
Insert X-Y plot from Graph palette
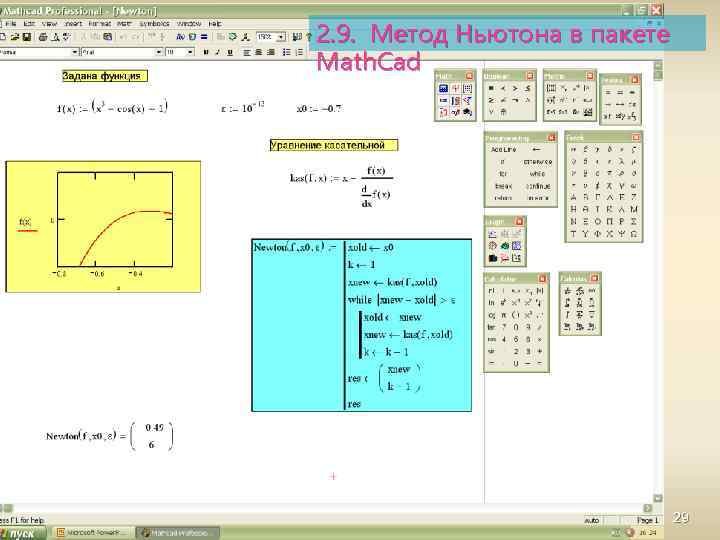click(492, 234)
